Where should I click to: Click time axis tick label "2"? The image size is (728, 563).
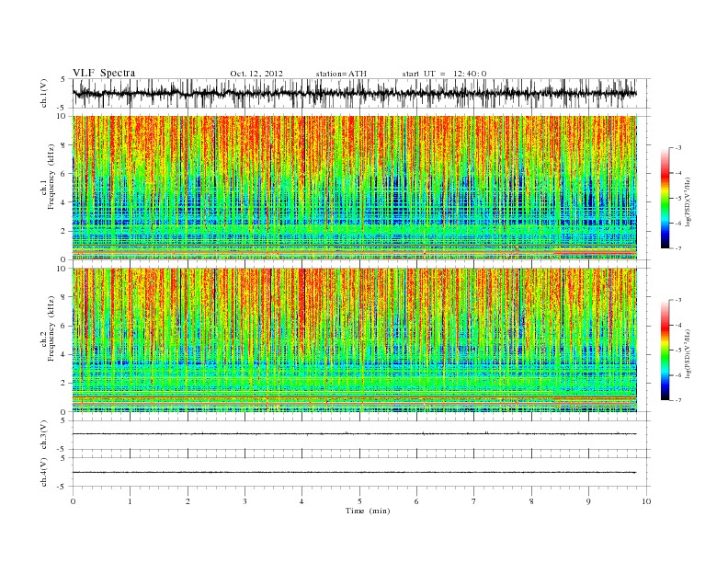[x=188, y=501]
